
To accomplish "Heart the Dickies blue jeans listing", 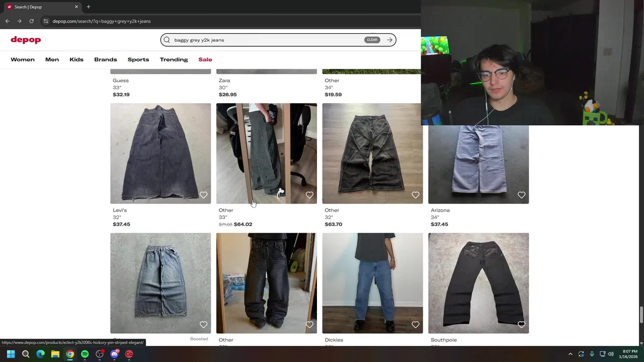I will (x=416, y=325).
